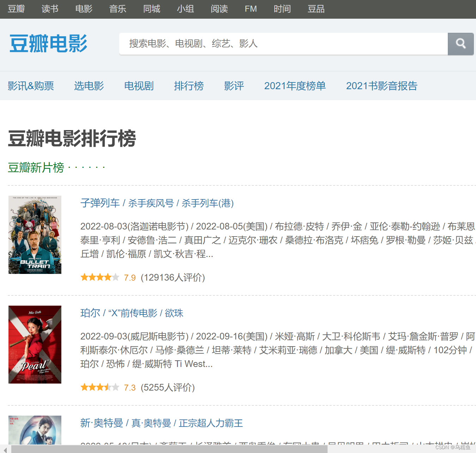Click the 5255人评价 review count

(x=168, y=387)
